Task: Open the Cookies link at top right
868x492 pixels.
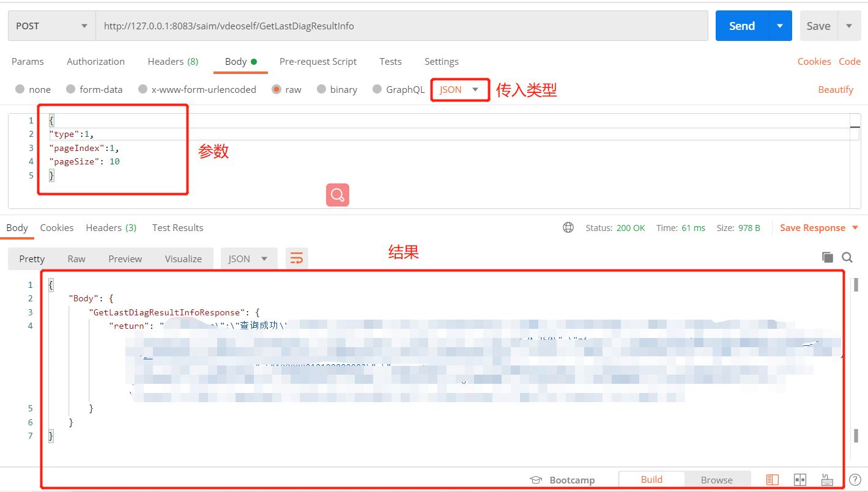Action: tap(814, 62)
